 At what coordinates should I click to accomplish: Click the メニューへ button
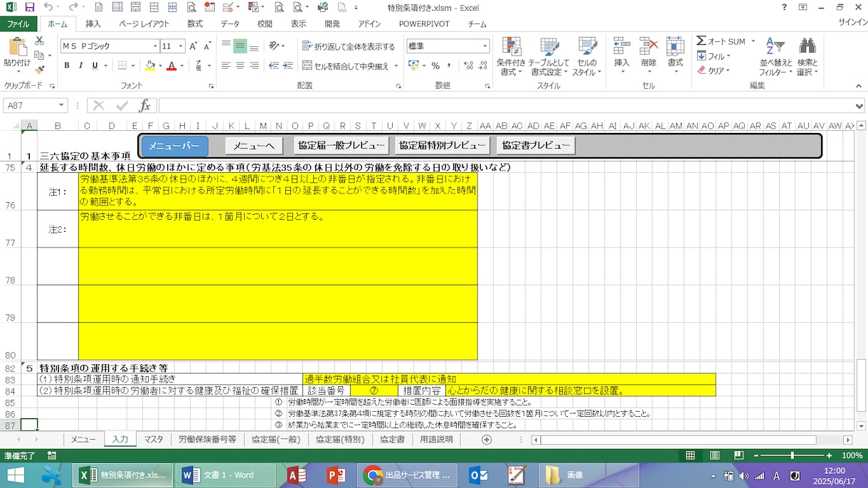254,146
